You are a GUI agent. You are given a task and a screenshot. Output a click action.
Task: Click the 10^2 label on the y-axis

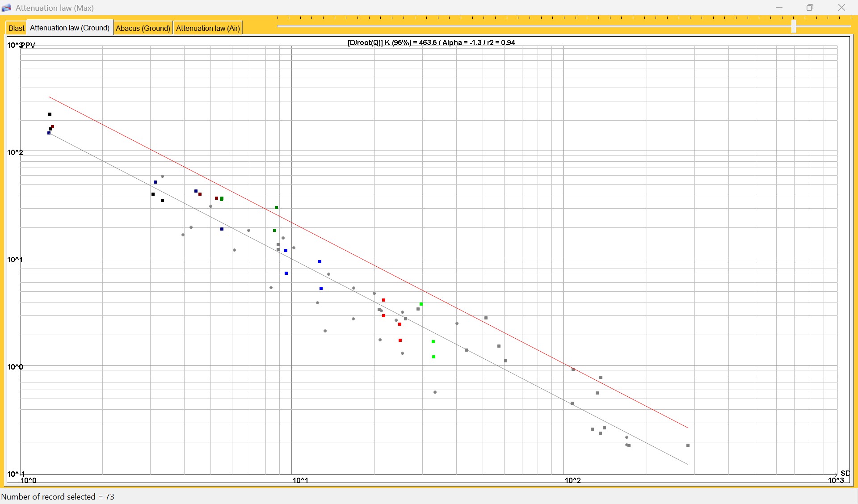tap(15, 152)
